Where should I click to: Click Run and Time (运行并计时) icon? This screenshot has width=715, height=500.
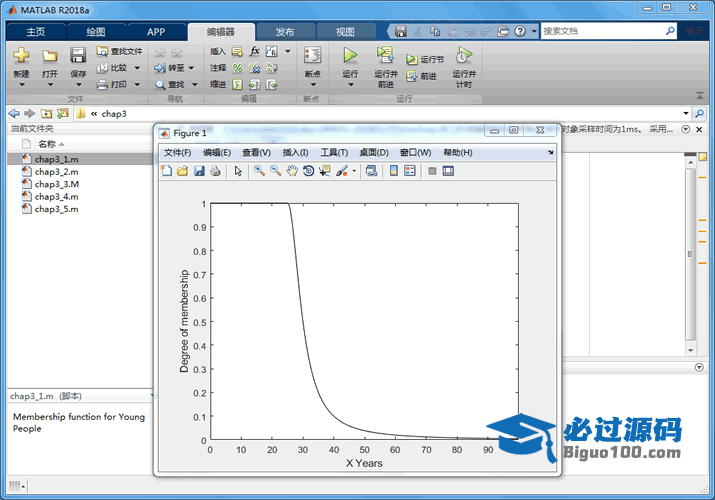tap(463, 55)
